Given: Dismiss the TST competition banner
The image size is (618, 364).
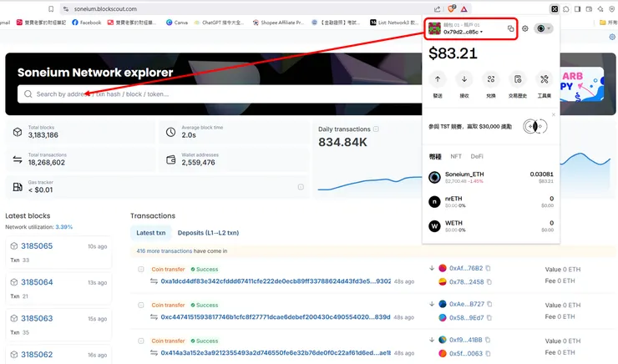Looking at the screenshot, I should (554, 114).
